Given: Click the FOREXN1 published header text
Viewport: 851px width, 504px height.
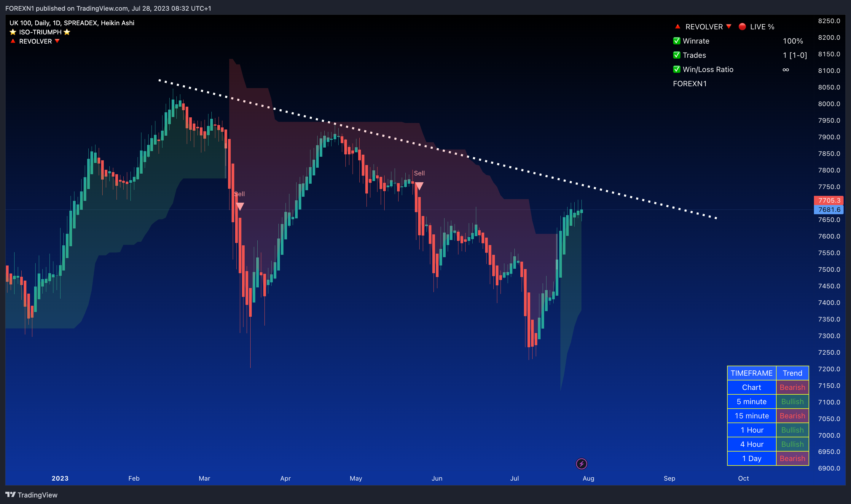Looking at the screenshot, I should 108,8.
